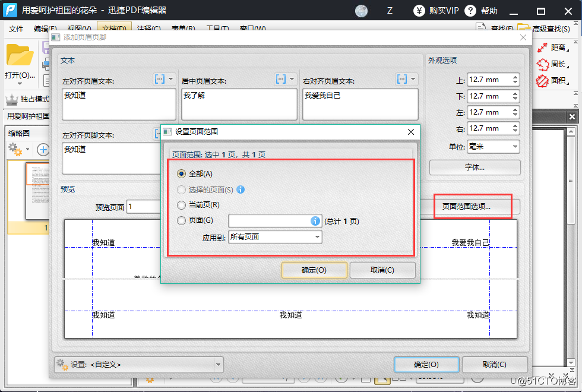Open the 应用到 所有页面 dropdown
This screenshot has height=392, width=582.
[275, 237]
